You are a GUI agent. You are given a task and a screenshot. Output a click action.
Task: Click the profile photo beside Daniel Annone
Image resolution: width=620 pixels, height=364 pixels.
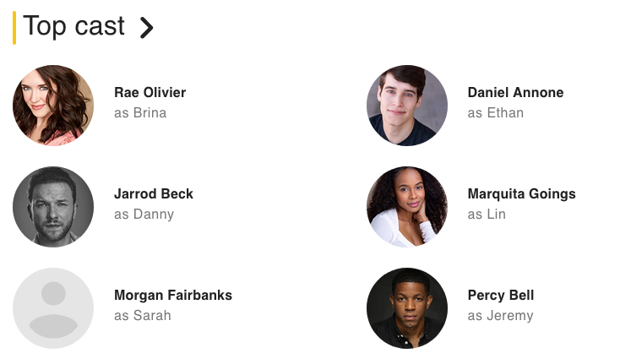tap(407, 106)
